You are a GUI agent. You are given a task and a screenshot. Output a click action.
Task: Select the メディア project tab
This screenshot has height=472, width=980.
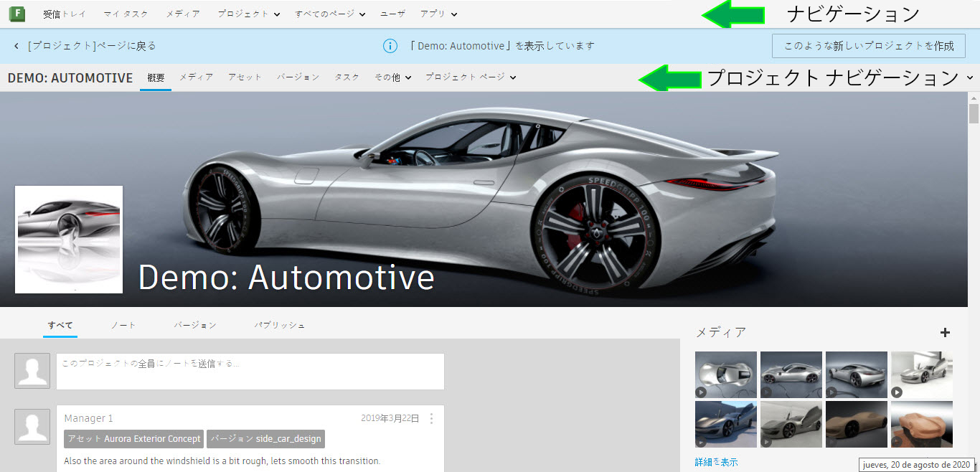tap(196, 77)
